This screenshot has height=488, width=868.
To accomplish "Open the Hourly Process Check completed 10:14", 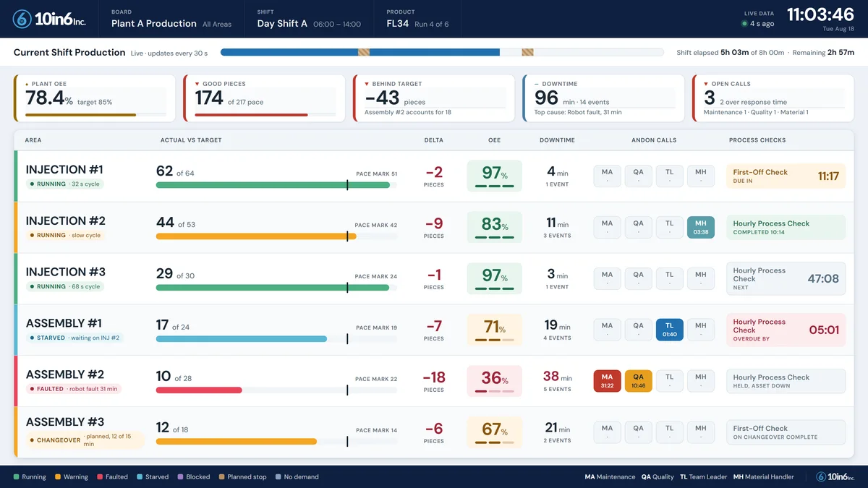I will (x=786, y=228).
